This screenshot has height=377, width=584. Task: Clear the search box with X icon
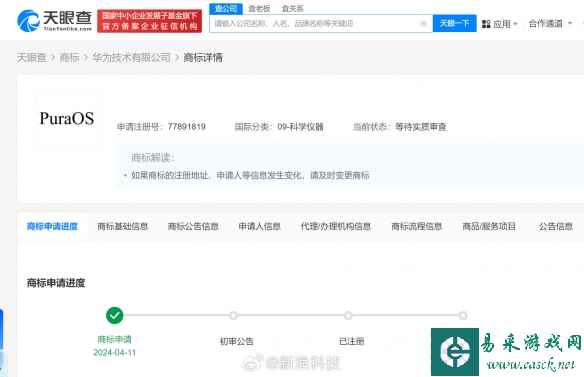click(x=423, y=23)
